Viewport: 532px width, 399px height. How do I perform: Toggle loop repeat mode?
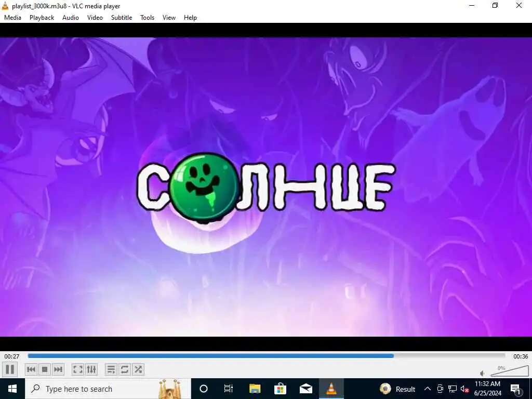click(125, 369)
